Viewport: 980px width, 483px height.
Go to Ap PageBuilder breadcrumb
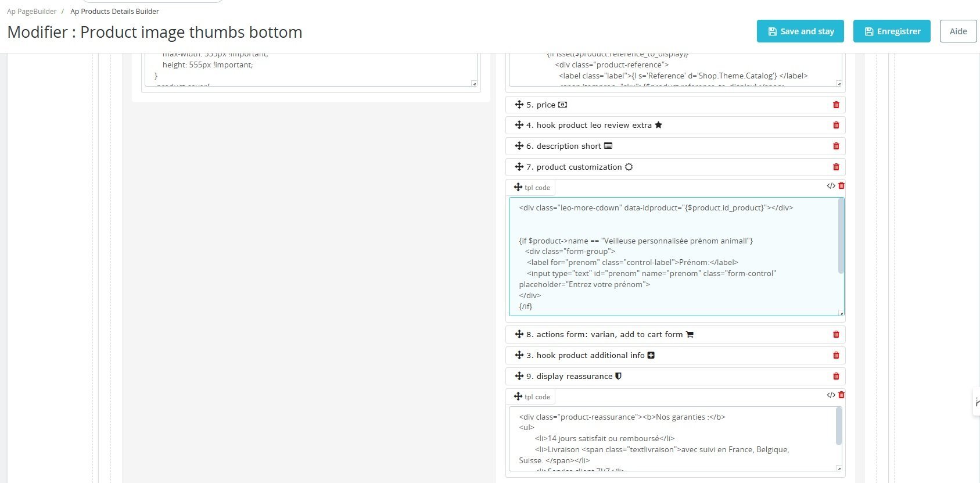(x=31, y=12)
